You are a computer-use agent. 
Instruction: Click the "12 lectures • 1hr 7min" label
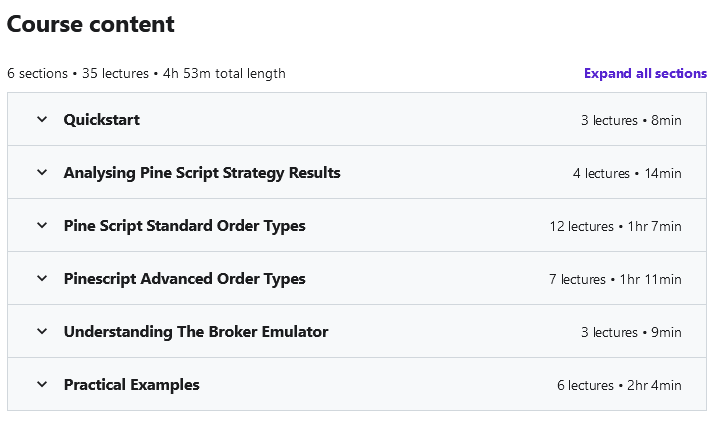click(x=615, y=226)
